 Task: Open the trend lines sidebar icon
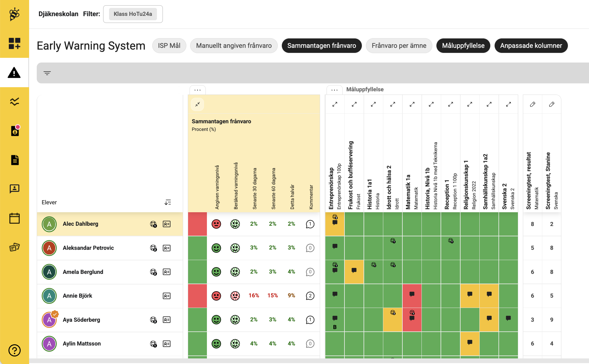(14, 102)
